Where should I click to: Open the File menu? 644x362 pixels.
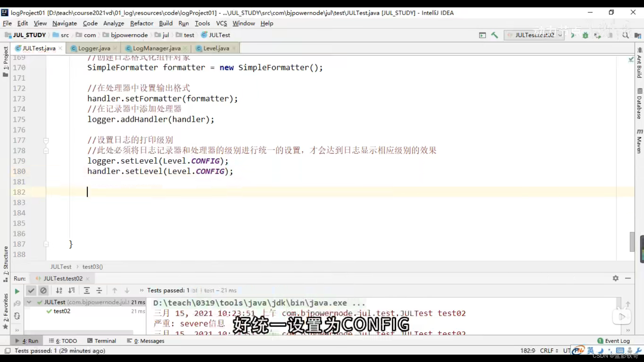pos(7,23)
